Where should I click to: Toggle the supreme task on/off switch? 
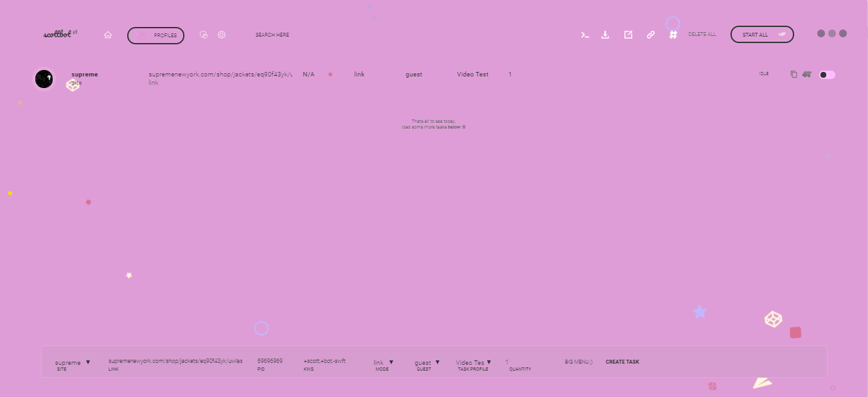[827, 75]
